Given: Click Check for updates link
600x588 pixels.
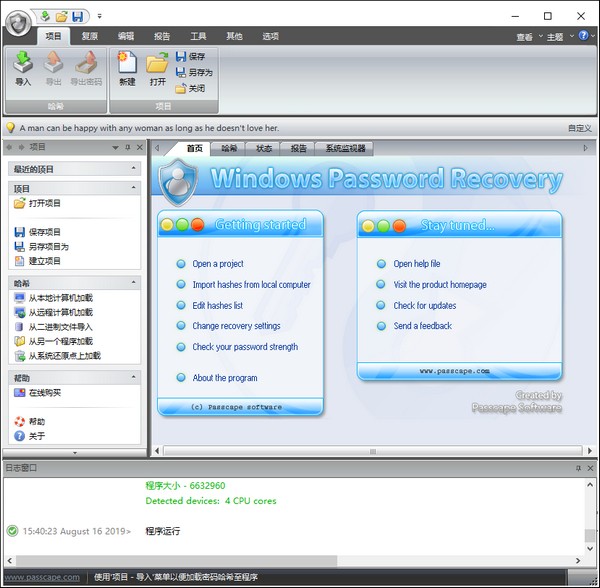Looking at the screenshot, I should click(425, 306).
